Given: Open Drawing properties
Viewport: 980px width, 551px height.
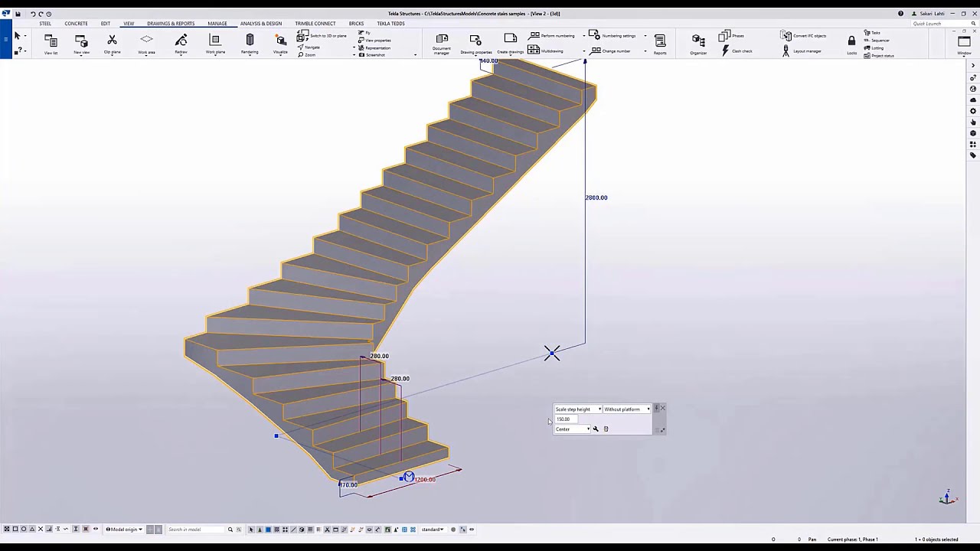Looking at the screenshot, I should (x=475, y=44).
